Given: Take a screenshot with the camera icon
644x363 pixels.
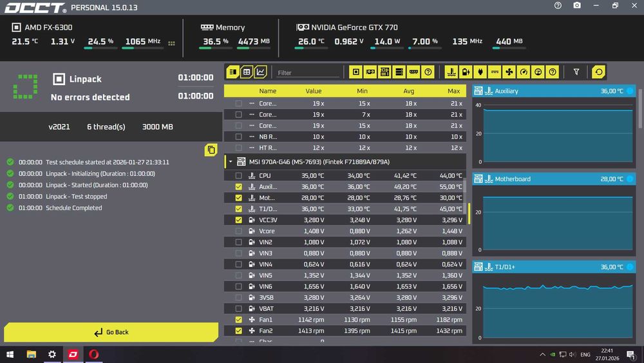Looking at the screenshot, I should pos(577,5).
